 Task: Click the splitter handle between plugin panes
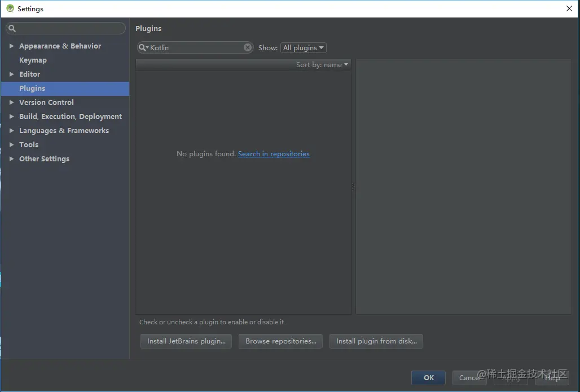[x=353, y=187]
